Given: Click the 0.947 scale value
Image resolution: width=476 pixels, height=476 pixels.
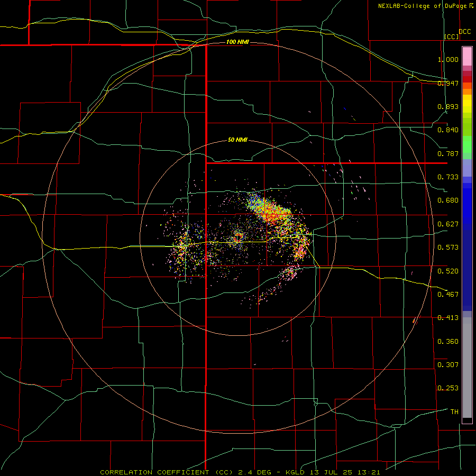Looking at the screenshot, I should [448, 83].
